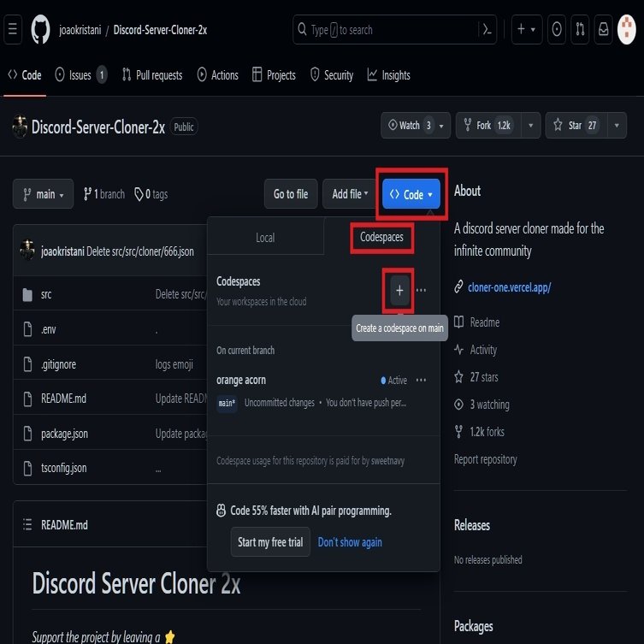Open the Packages heading link
Viewport: 644px width, 644px height.
coord(474,627)
